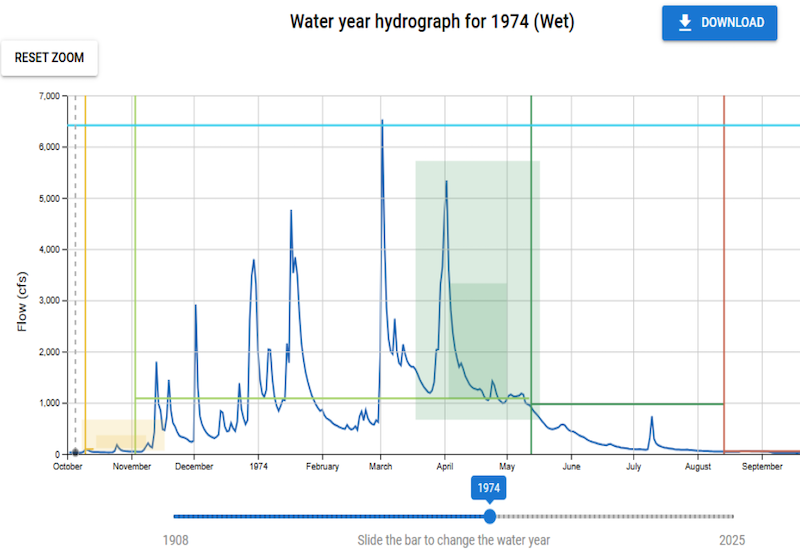This screenshot has height=555, width=800.
Task: Click the black dot at the October axis start
Action: (75, 453)
